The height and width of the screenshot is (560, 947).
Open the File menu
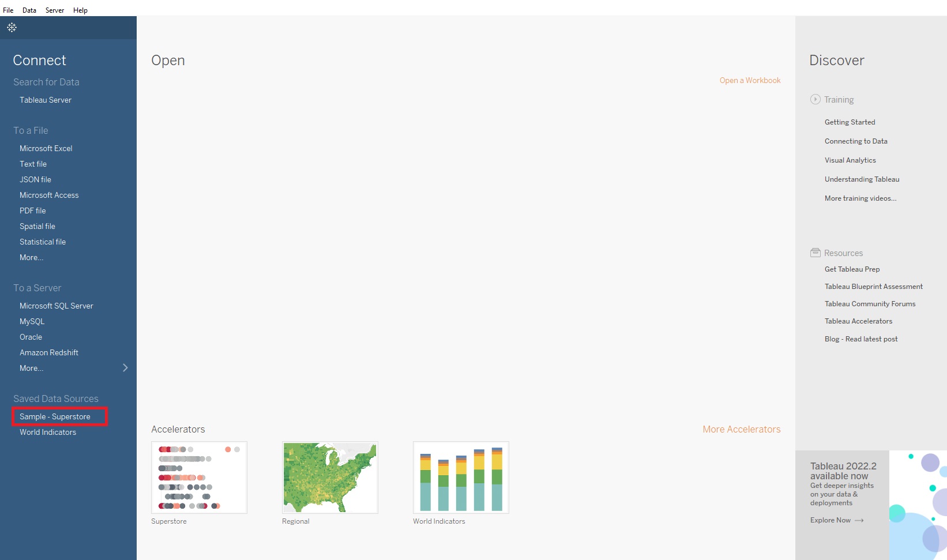8,10
